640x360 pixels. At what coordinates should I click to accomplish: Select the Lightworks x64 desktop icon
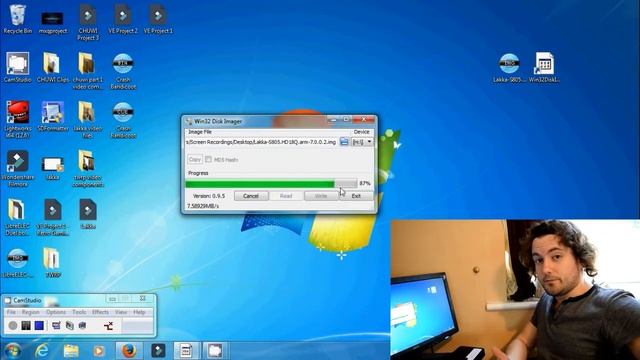point(18,119)
